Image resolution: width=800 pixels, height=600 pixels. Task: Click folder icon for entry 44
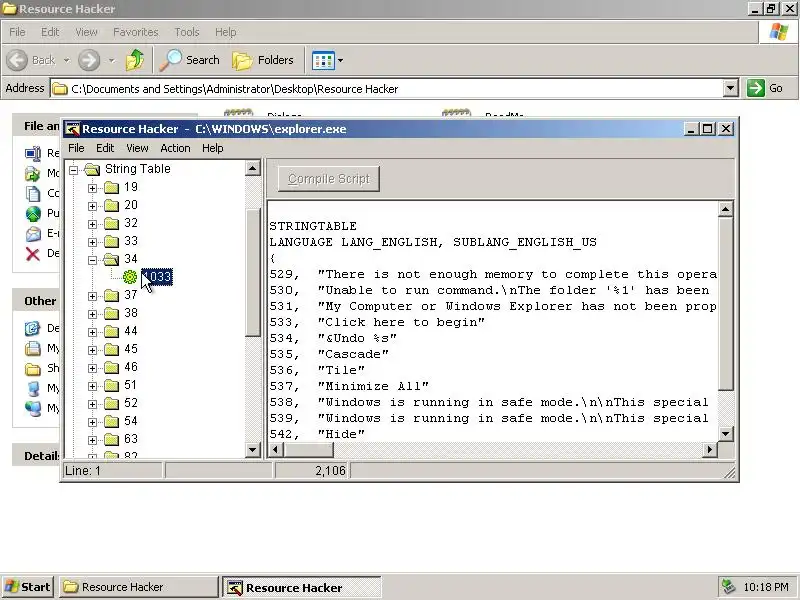point(111,331)
